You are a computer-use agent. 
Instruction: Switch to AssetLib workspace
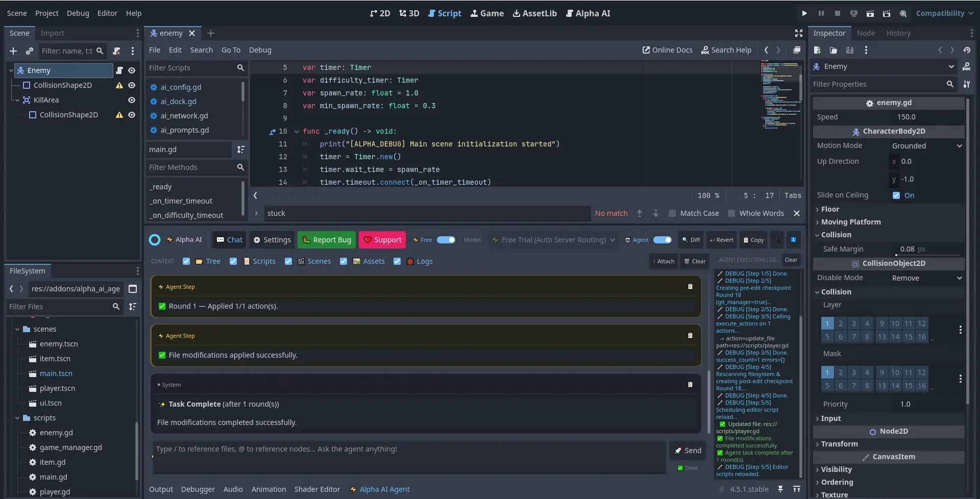click(x=534, y=13)
